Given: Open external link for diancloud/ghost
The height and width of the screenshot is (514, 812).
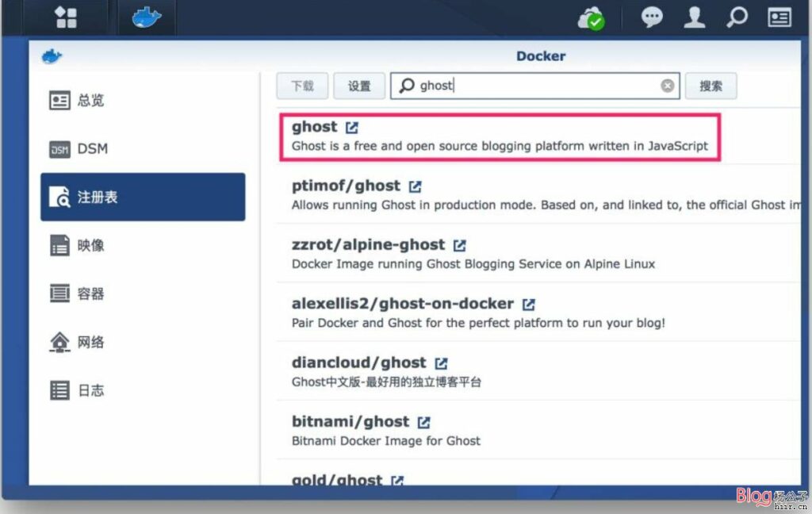Looking at the screenshot, I should [441, 363].
